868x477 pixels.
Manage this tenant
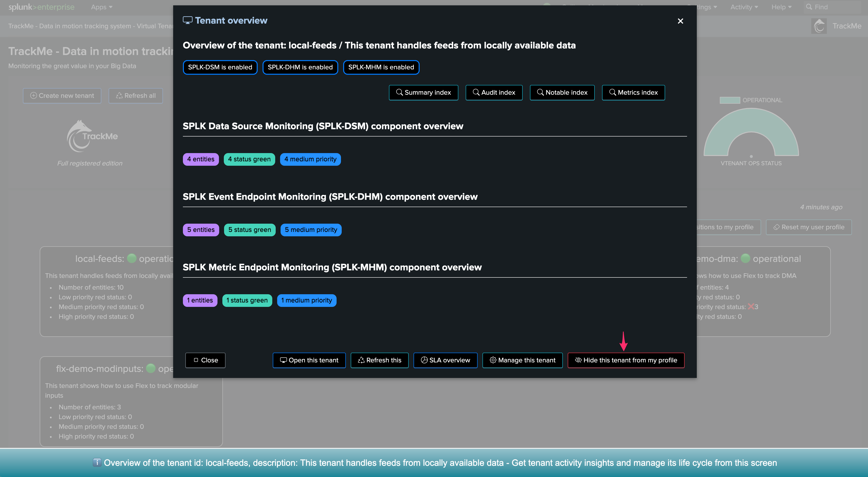pyautogui.click(x=523, y=360)
